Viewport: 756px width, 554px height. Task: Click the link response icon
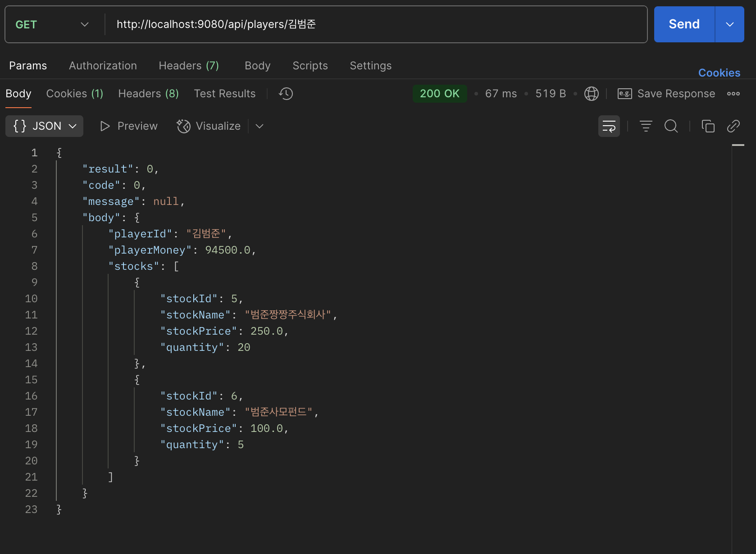pyautogui.click(x=733, y=126)
